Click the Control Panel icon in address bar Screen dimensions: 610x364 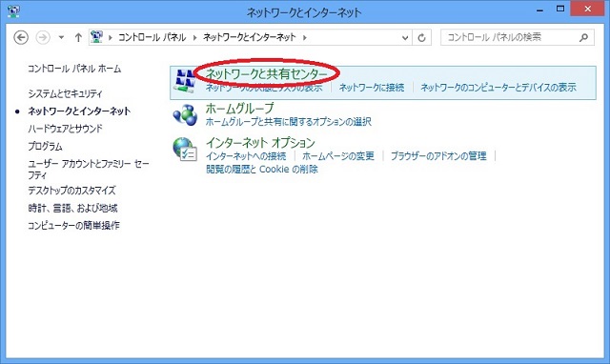(x=96, y=37)
